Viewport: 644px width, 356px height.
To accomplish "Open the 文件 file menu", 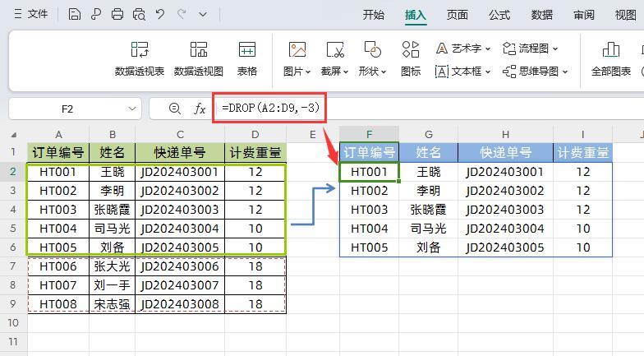I will tap(31, 15).
